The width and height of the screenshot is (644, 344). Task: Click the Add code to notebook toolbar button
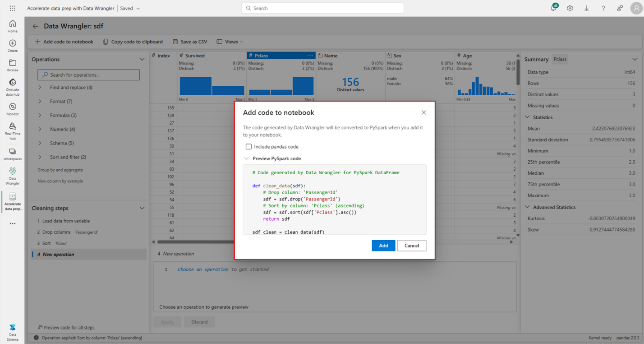coord(64,42)
